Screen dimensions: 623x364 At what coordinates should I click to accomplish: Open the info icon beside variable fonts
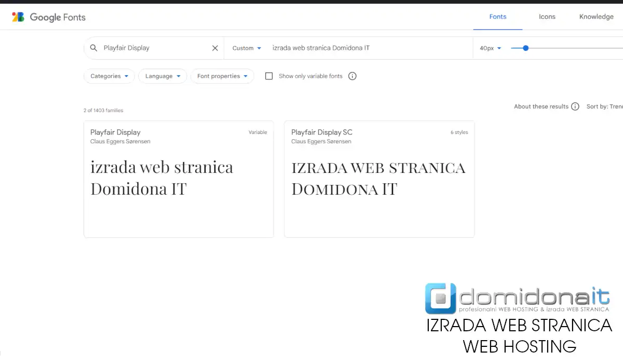coord(353,76)
